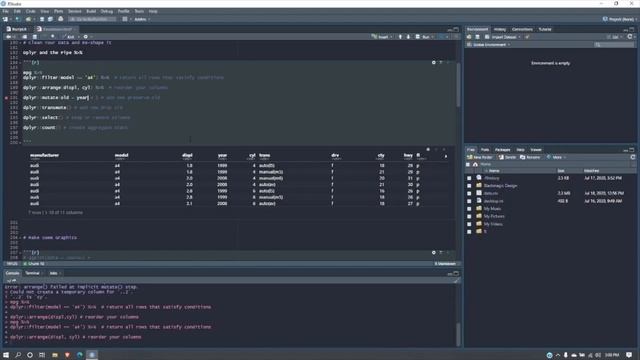
Task: Click the clear objects broom icon in Environment
Action: [x=527, y=37]
